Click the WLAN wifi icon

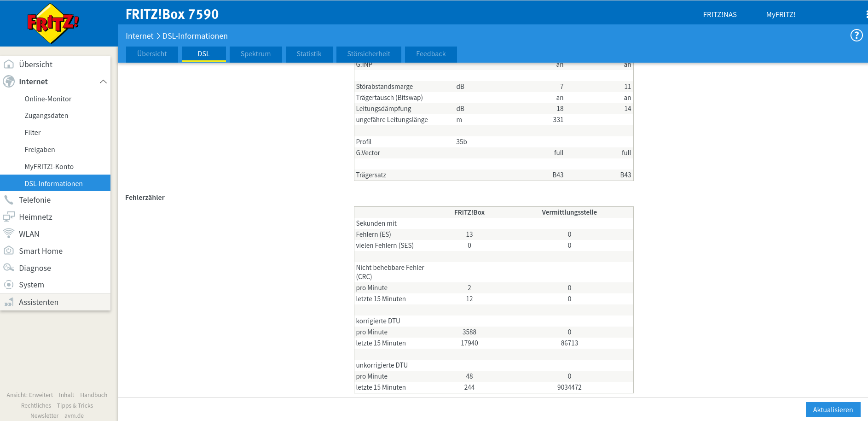click(9, 234)
